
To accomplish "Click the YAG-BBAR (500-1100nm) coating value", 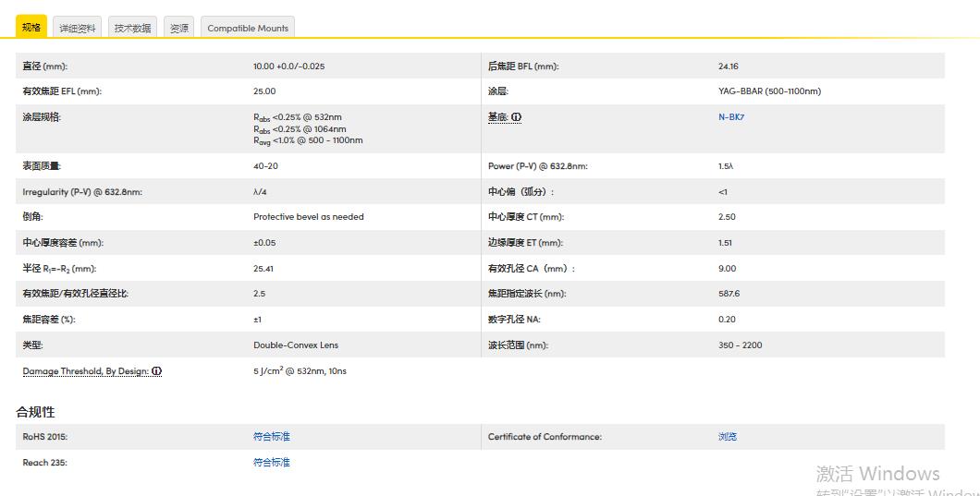I will [769, 91].
